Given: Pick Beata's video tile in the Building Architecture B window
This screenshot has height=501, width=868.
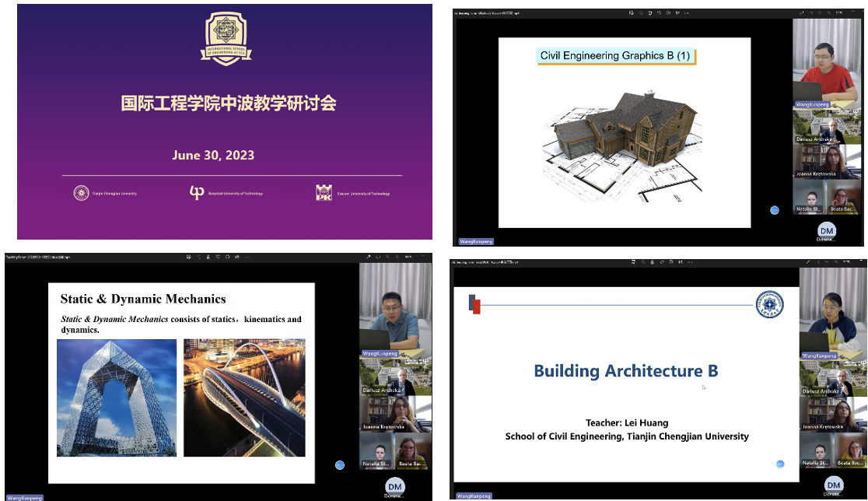Looking at the screenshot, I should tap(850, 450).
